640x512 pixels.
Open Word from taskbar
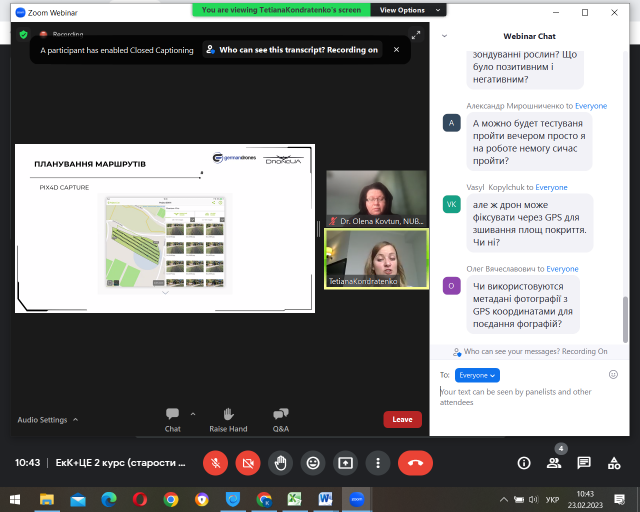click(x=325, y=499)
